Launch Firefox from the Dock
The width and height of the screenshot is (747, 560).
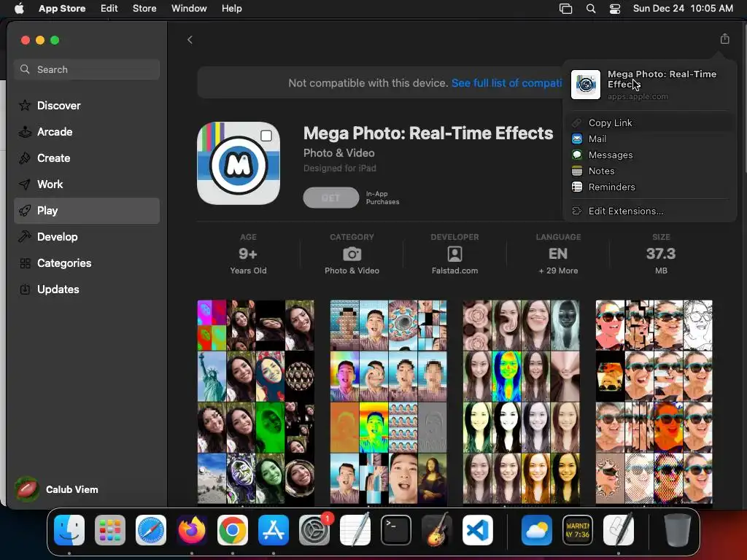(x=192, y=530)
